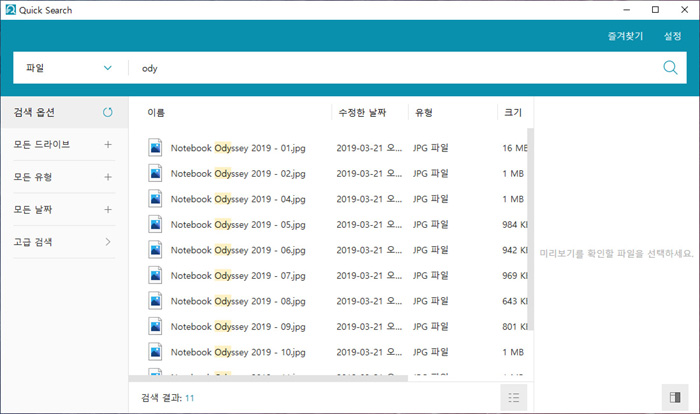This screenshot has height=414, width=700.
Task: Click file name Notebook Odyssey 2019 - 07.jpg
Action: (238, 276)
